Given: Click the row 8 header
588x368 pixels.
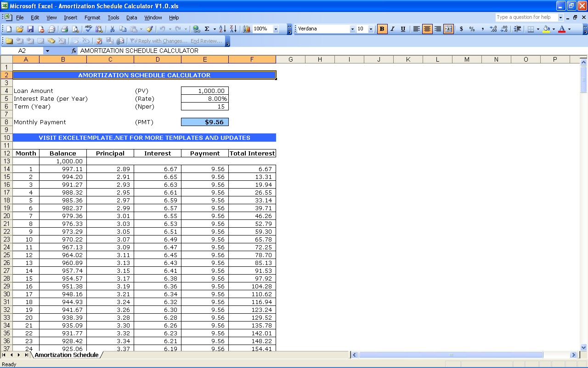Looking at the screenshot, I should (6, 122).
